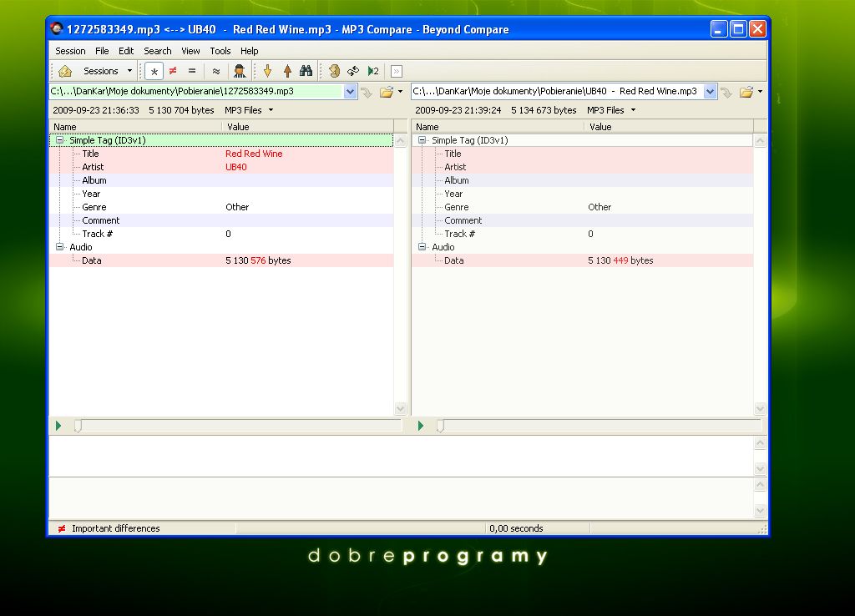The image size is (855, 616).
Task: Click the Reload files icon
Action: pyautogui.click(x=334, y=71)
